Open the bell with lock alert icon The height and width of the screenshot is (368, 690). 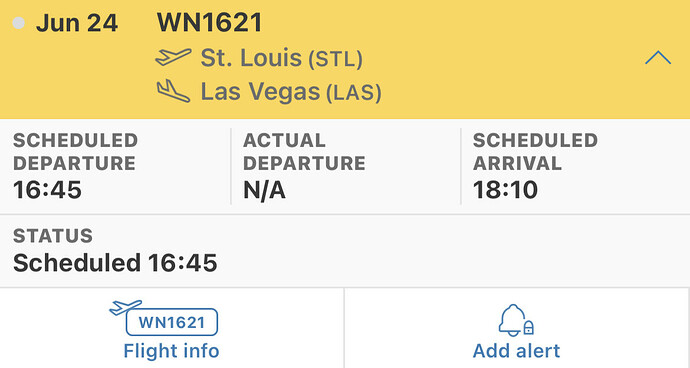pyautogui.click(x=516, y=320)
